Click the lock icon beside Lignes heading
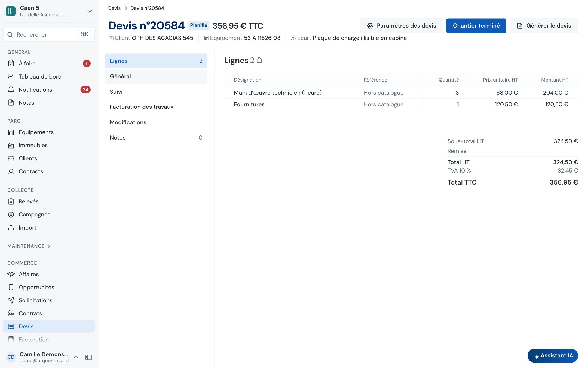The image size is (588, 368). [x=259, y=60]
